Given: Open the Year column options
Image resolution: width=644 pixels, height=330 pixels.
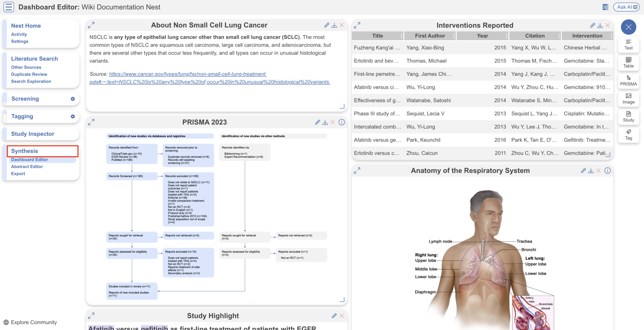Looking at the screenshot, I should click(506, 36).
